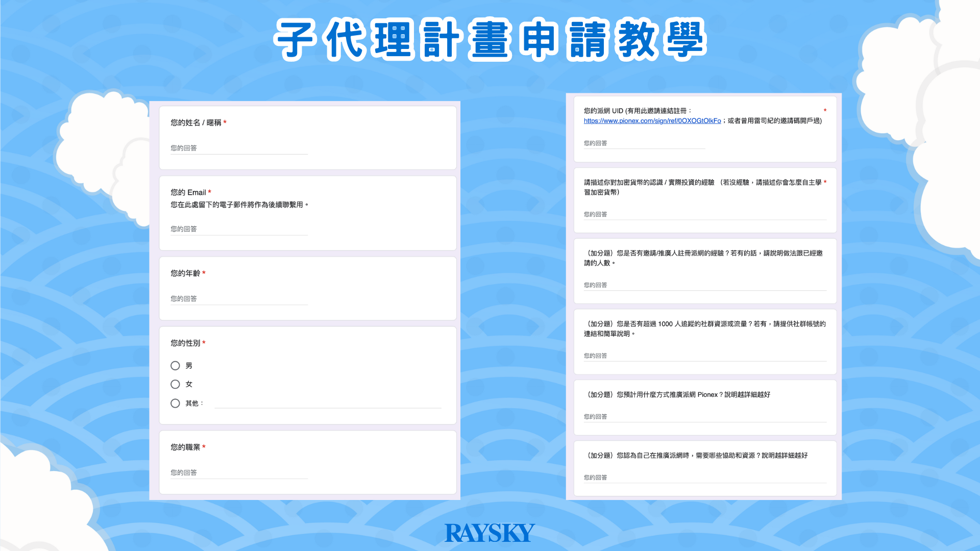980x551 pixels.
Task: Open the pionex.com invitation signup link
Action: [652, 121]
